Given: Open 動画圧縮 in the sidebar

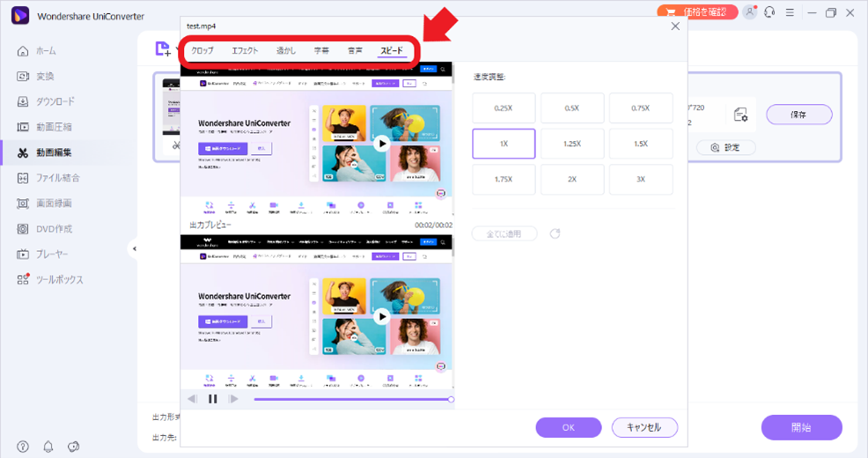Looking at the screenshot, I should (44, 127).
